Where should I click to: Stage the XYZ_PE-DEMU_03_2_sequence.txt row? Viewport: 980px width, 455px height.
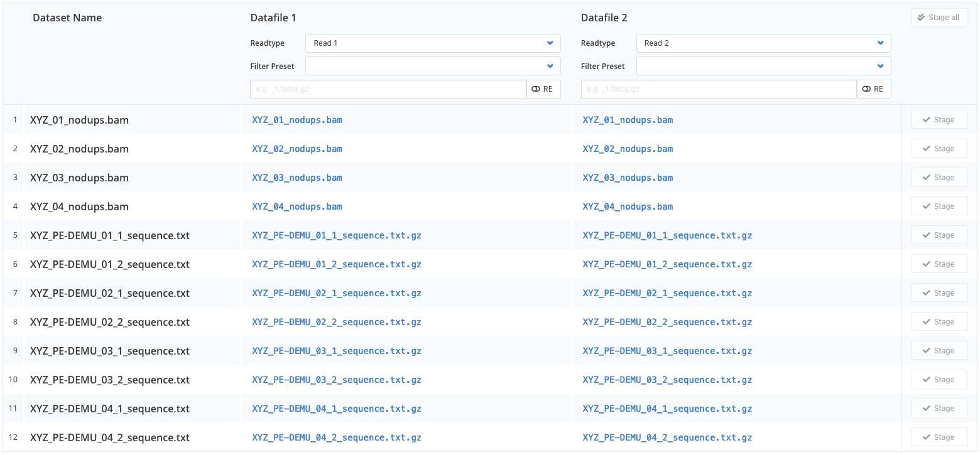939,380
